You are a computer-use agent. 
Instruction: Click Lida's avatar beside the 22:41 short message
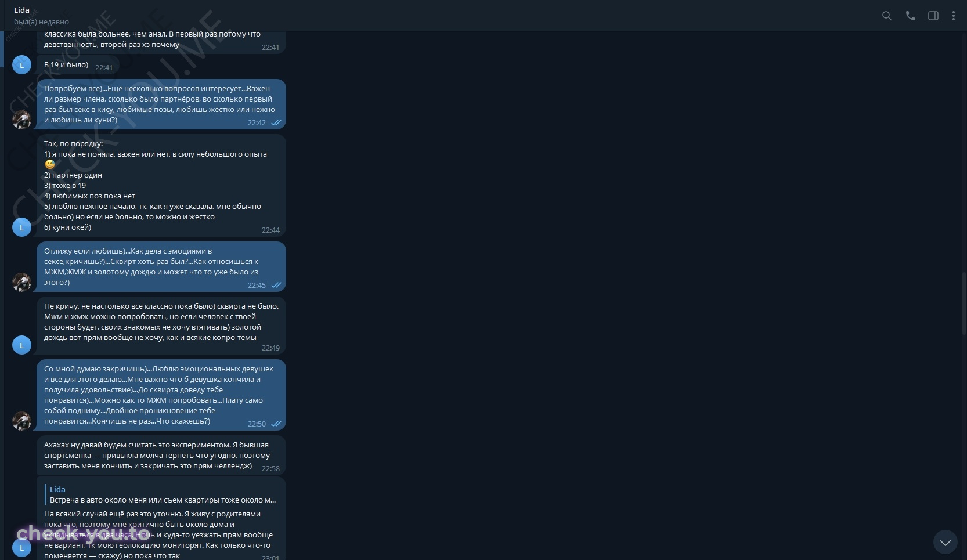coord(21,64)
